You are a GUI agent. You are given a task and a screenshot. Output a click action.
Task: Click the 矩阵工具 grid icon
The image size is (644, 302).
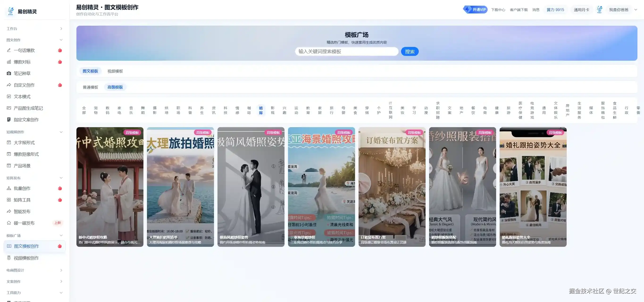(x=9, y=200)
